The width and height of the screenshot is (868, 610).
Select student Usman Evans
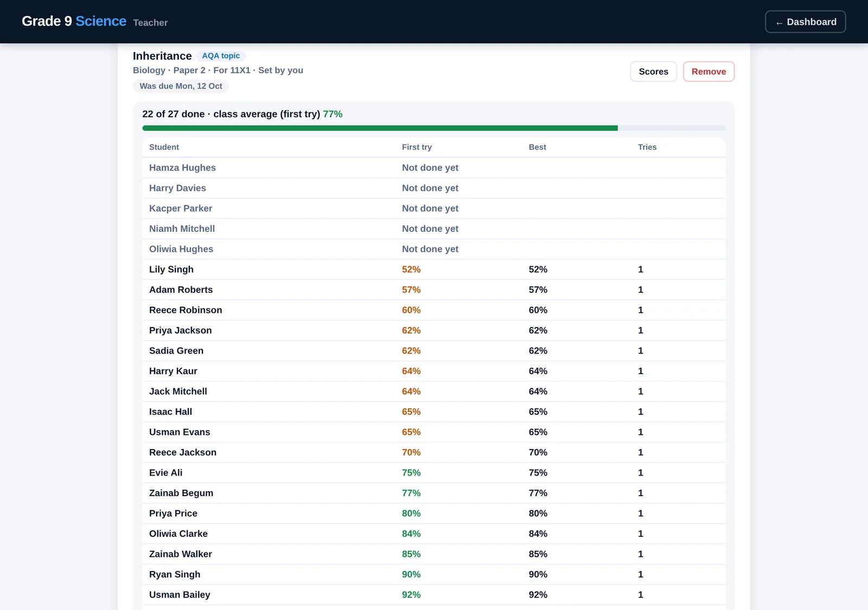point(180,432)
